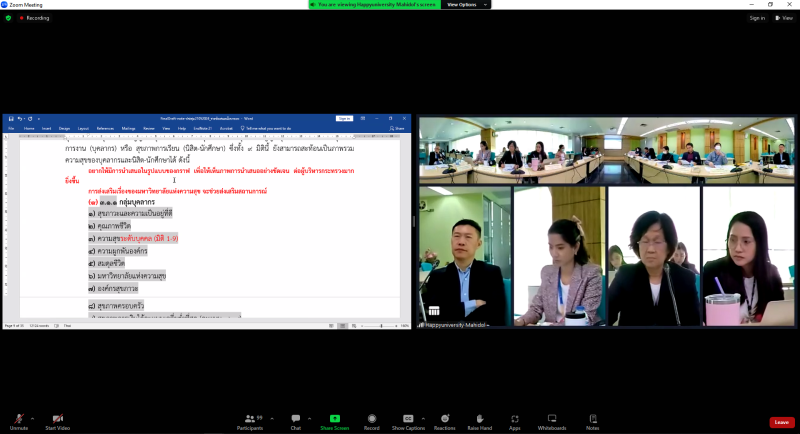Turn on camera with Start Video
The width and height of the screenshot is (800, 434).
(x=58, y=422)
